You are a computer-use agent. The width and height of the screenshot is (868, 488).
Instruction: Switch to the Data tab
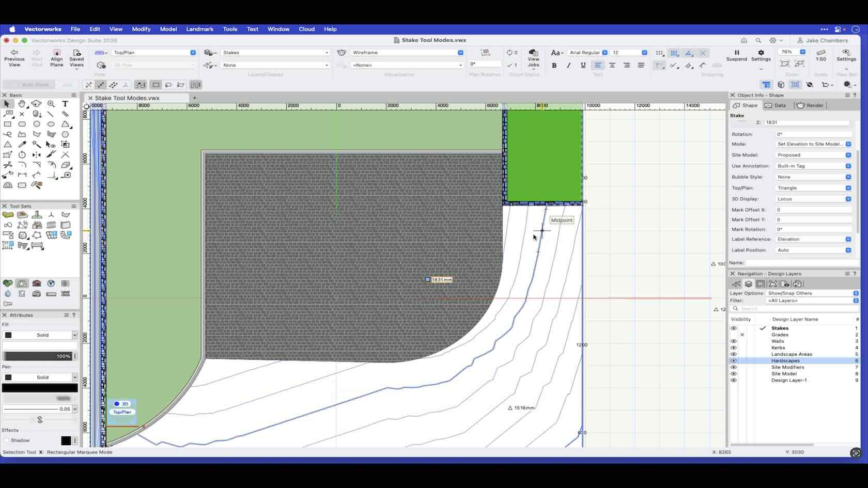pos(776,105)
